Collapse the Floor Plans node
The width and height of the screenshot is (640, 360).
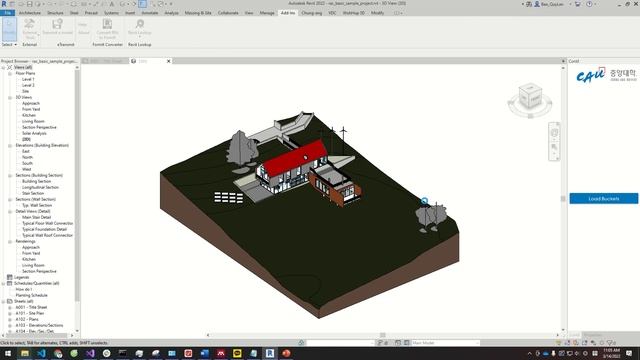[x=10, y=73]
